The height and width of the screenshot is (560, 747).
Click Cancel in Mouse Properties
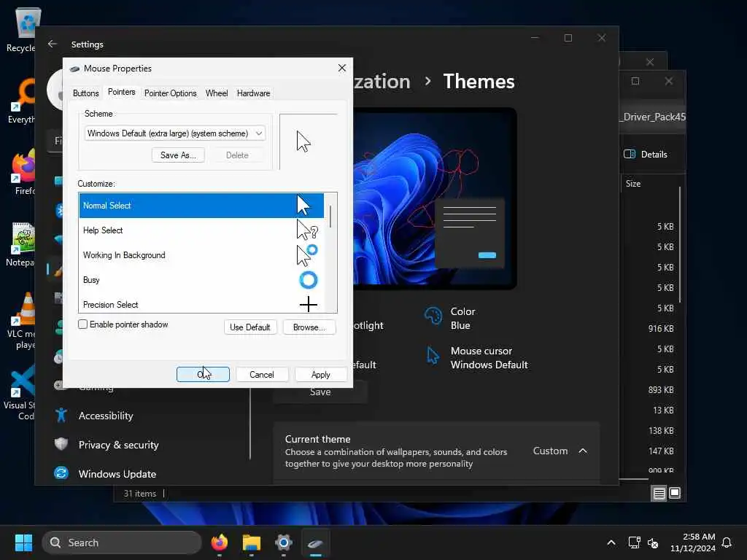point(262,375)
